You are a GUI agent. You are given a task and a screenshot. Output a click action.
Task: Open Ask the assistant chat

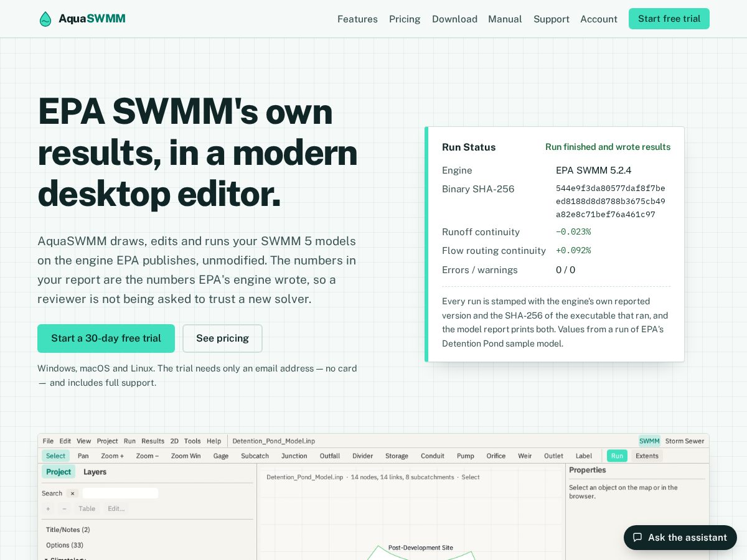tap(680, 538)
